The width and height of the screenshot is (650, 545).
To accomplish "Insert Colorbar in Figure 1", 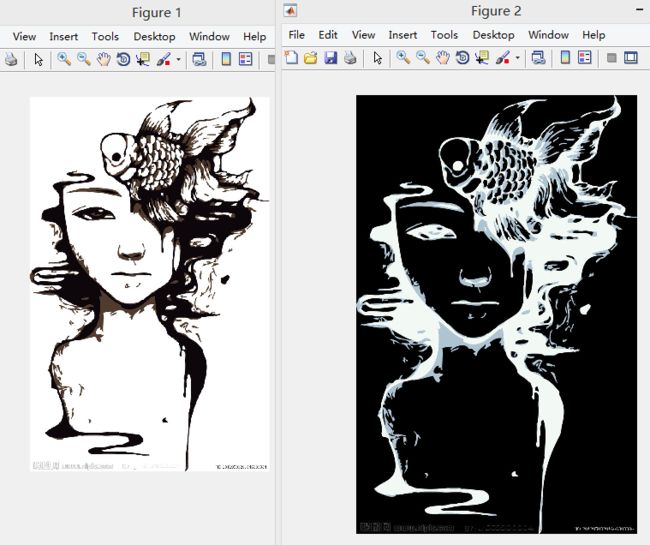I will (226, 59).
